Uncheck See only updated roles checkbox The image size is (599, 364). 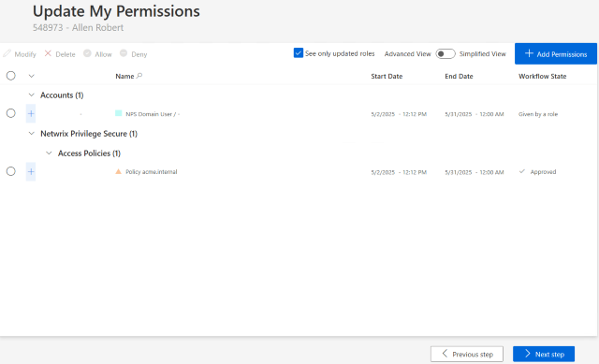click(x=299, y=53)
